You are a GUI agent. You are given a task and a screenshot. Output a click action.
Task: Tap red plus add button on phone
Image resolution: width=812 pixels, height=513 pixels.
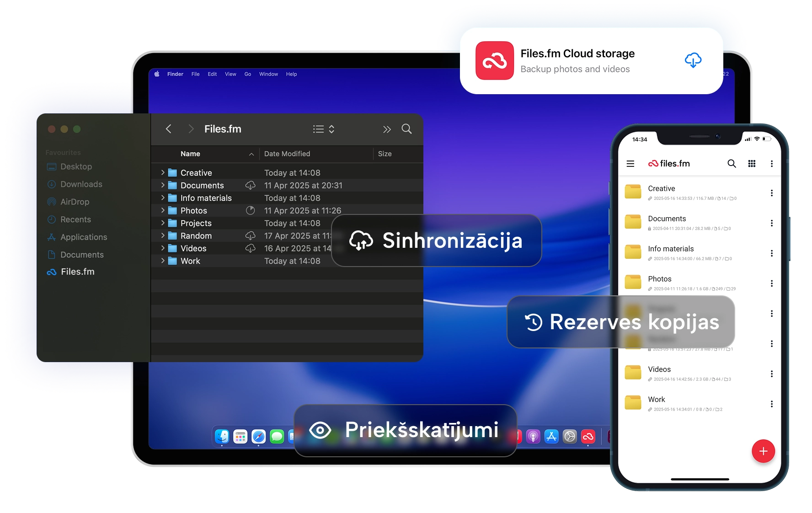coord(763,451)
